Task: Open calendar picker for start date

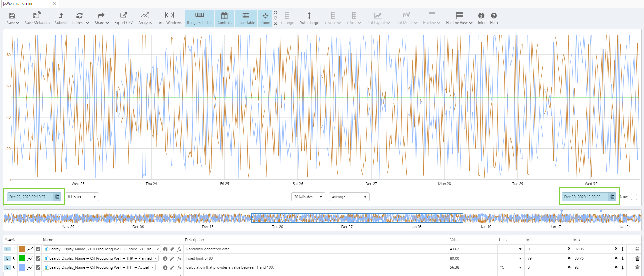Action: [57, 197]
